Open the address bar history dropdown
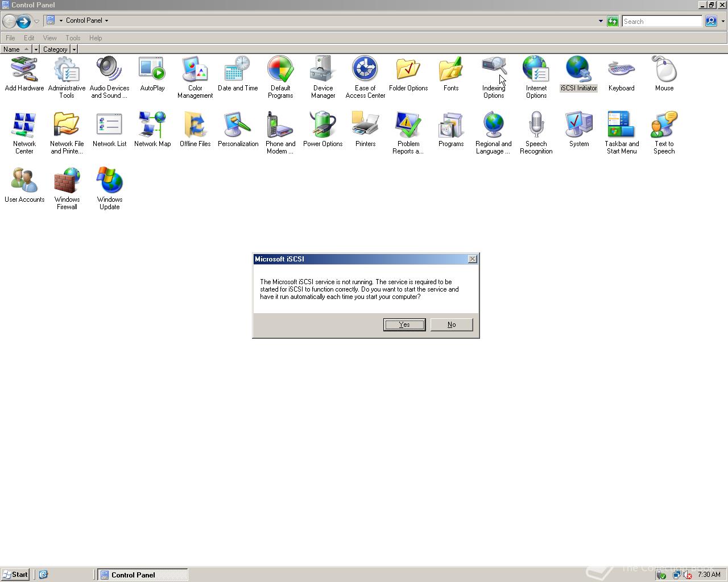Viewport: 728px width, 582px height. click(x=601, y=21)
